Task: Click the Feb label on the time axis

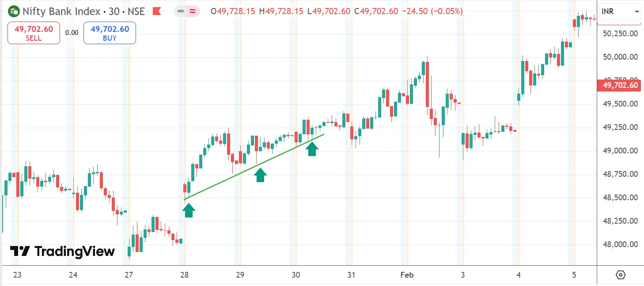Action: (x=406, y=275)
